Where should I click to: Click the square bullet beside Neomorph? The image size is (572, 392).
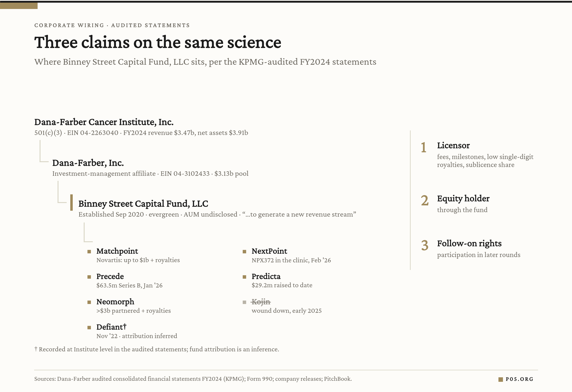point(89,302)
